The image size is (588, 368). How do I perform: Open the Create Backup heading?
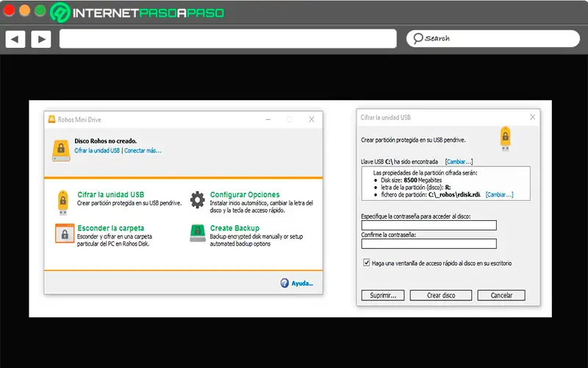(x=234, y=228)
